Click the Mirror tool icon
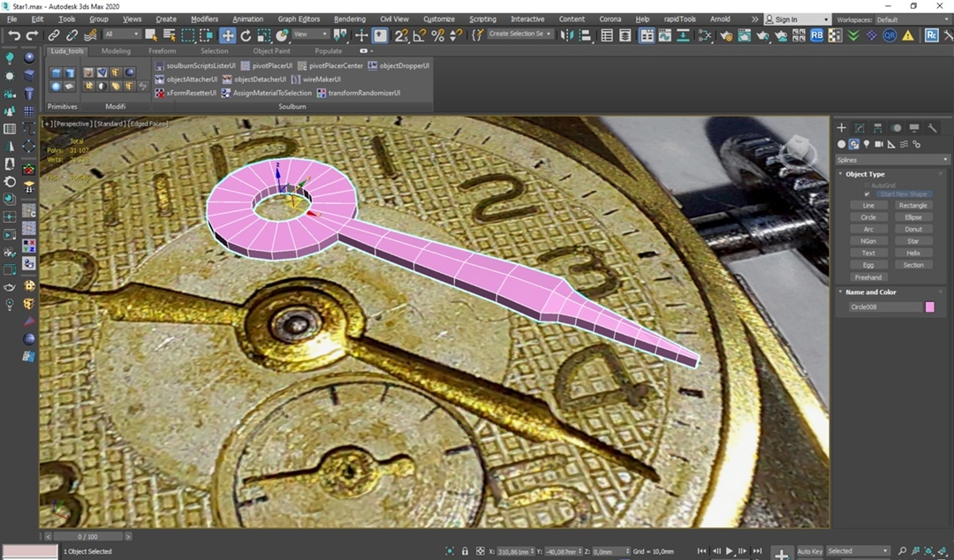Screen dimensions: 954x560 (x=566, y=35)
